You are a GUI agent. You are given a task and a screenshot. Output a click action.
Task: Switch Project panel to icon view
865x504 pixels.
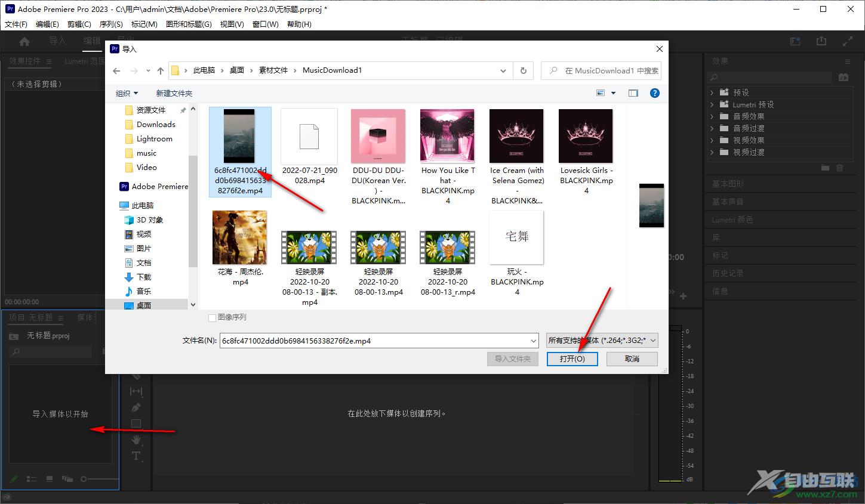pyautogui.click(x=50, y=479)
